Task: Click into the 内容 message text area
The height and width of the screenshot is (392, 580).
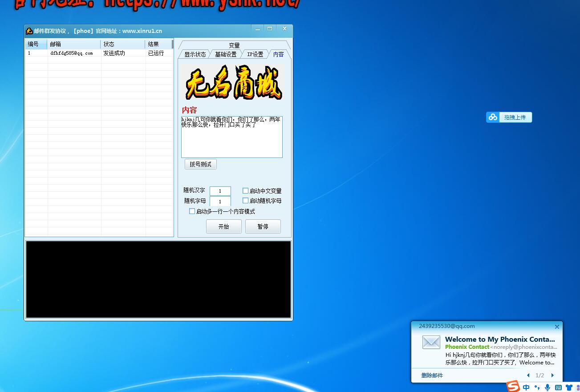Action: (x=232, y=137)
